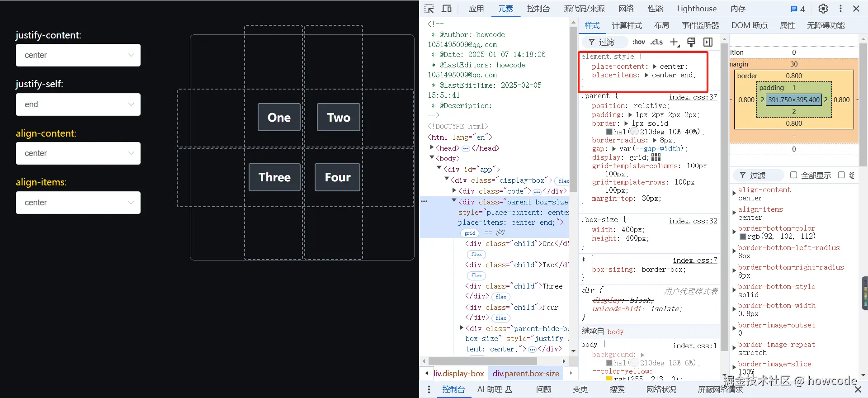Focus the computed pane 过滤 filter field

click(758, 175)
